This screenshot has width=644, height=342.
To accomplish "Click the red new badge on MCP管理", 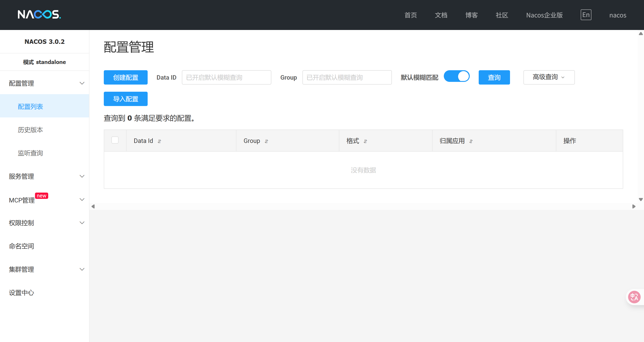I will pos(42,195).
